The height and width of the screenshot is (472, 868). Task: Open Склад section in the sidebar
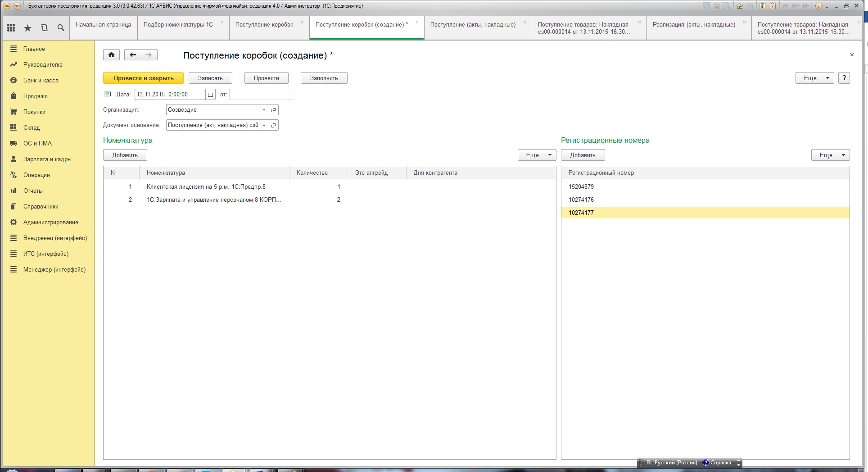click(32, 128)
